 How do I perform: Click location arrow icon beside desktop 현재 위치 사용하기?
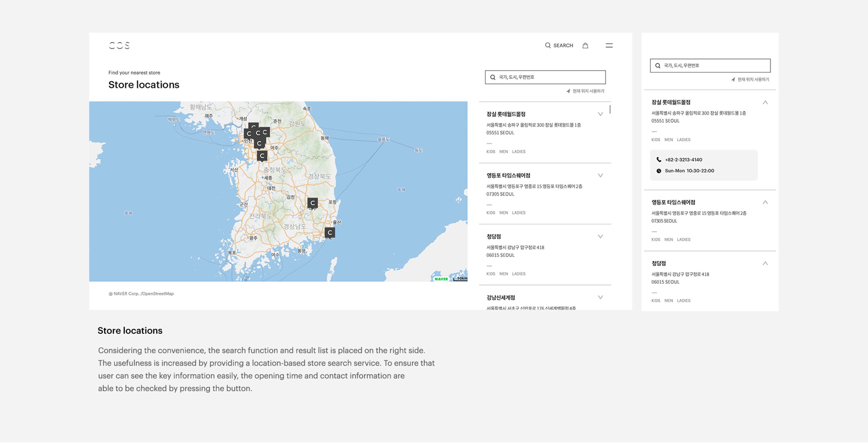pos(568,91)
